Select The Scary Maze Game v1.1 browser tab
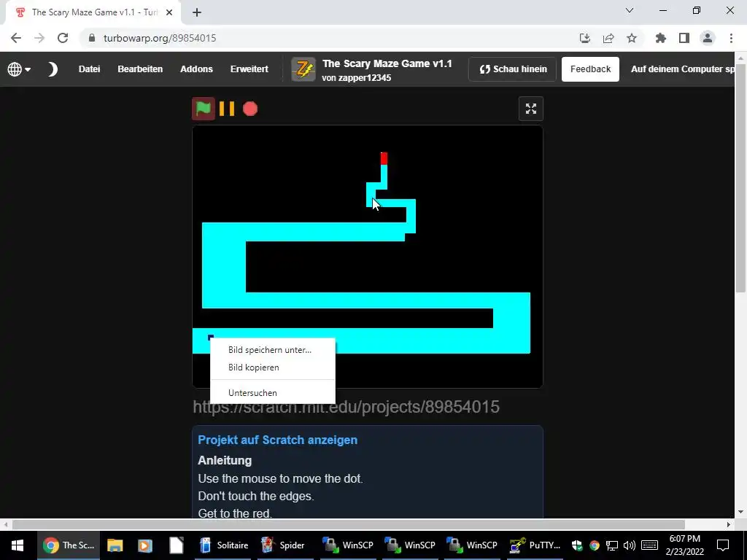Viewport: 747px width, 560px height. (93, 13)
